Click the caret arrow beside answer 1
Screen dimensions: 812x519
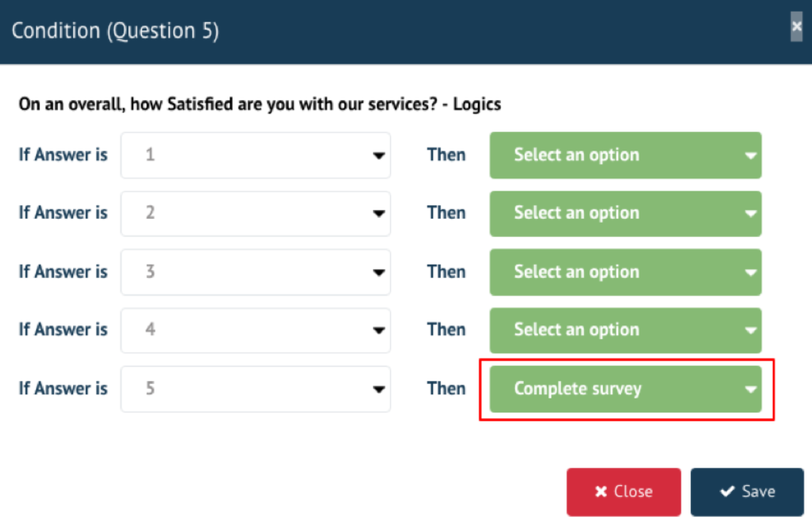[x=378, y=156]
